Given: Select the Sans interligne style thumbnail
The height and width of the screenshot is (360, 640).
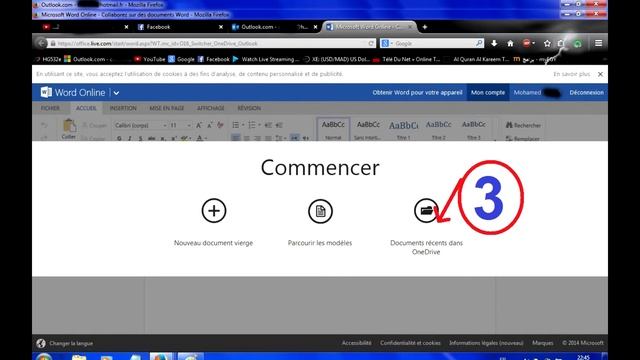Looking at the screenshot, I should coord(368,130).
